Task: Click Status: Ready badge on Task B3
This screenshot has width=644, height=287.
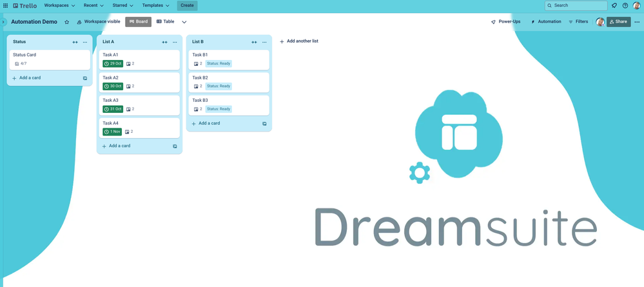Action: [219, 110]
